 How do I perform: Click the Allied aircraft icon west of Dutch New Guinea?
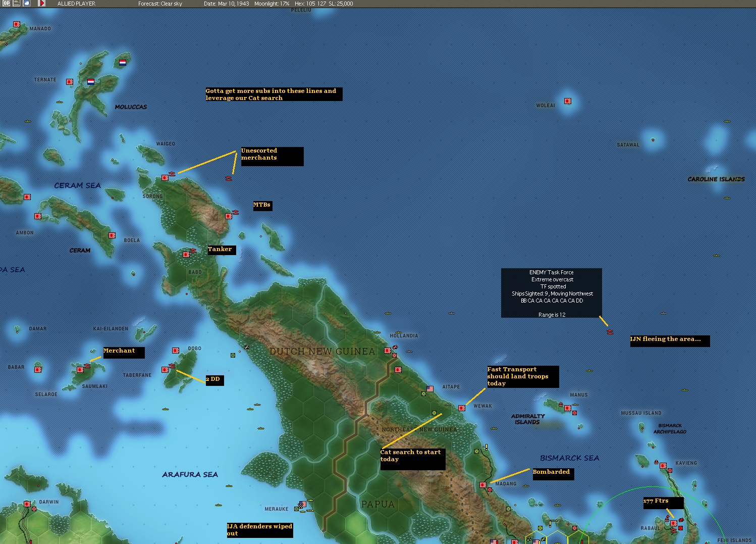246,347
